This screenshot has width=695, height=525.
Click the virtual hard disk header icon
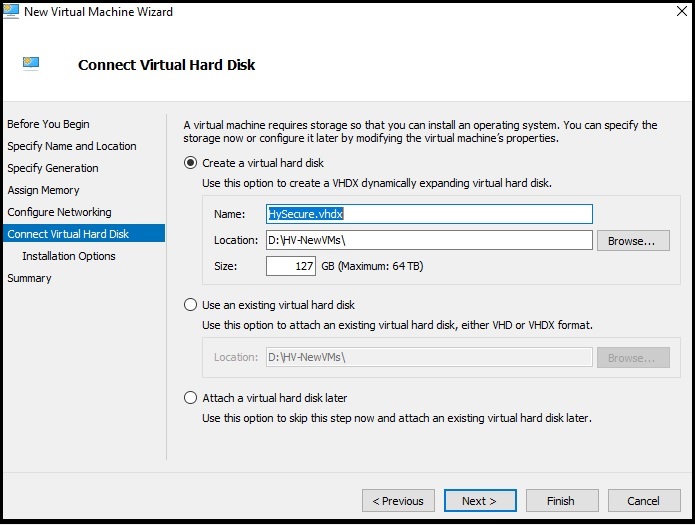(x=31, y=64)
